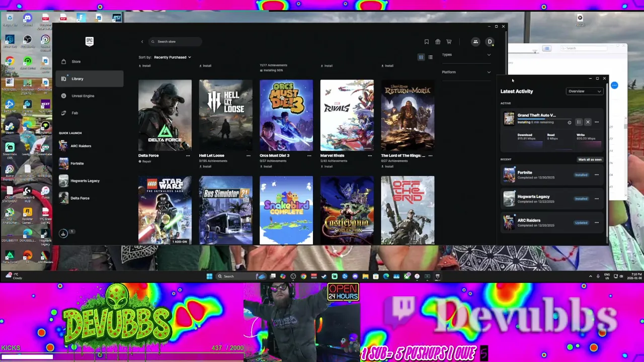Open Google Chrome from taskbar
This screenshot has width=644, height=362.
303,276
